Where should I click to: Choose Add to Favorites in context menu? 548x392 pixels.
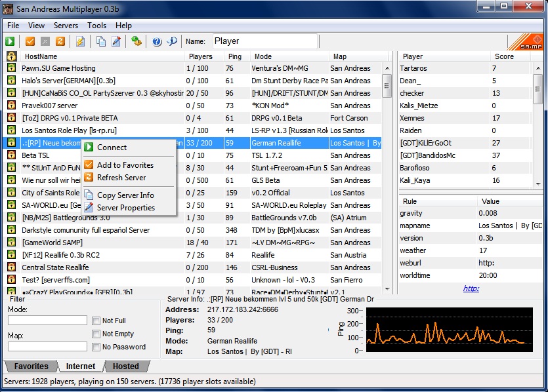[x=125, y=165]
